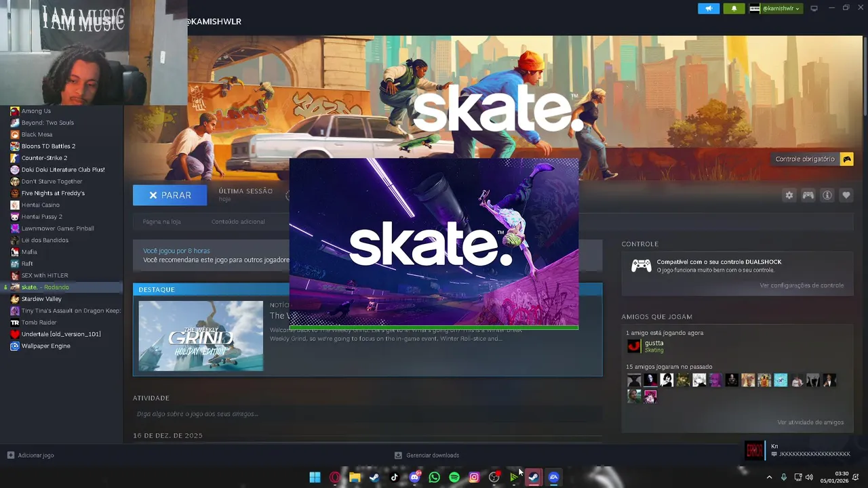Click Ver atividade de amigos link

(x=810, y=422)
